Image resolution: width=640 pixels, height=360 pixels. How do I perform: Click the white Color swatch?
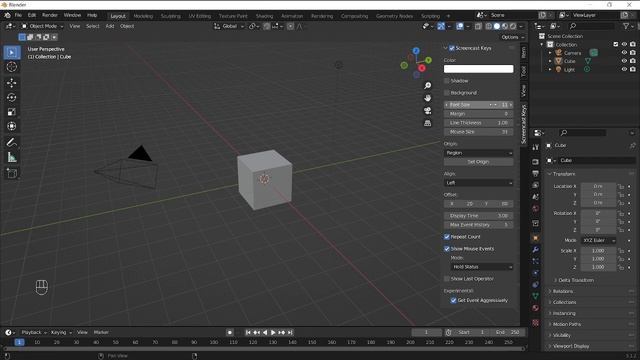pyautogui.click(x=478, y=69)
